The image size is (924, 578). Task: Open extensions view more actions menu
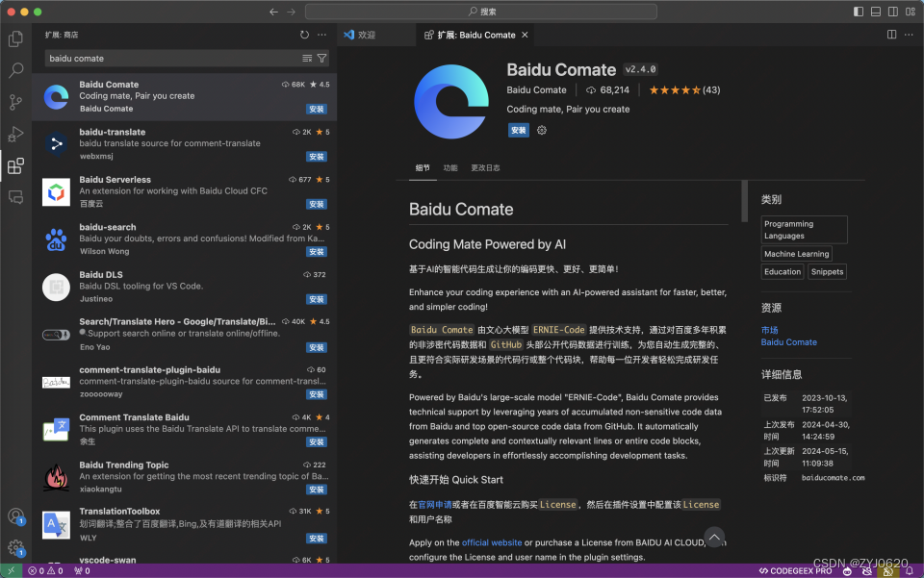tap(321, 35)
